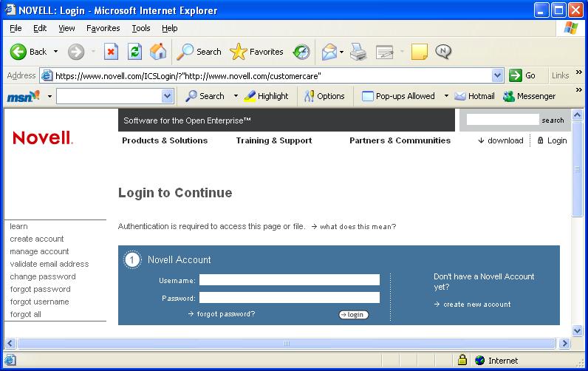Expand the Links toolbar chevron

click(578, 72)
